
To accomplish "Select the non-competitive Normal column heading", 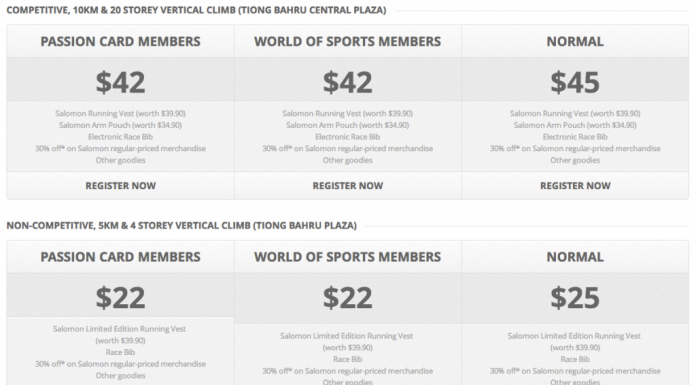I will (x=575, y=257).
